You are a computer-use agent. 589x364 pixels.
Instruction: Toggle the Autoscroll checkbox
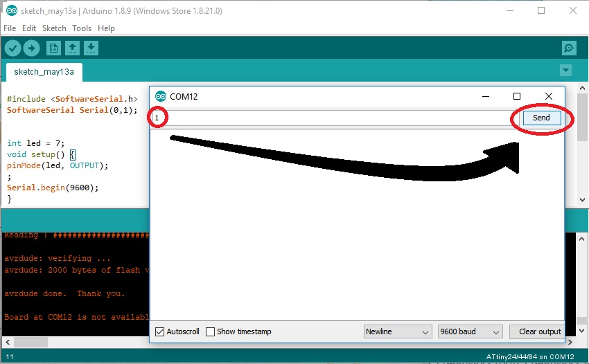point(159,331)
